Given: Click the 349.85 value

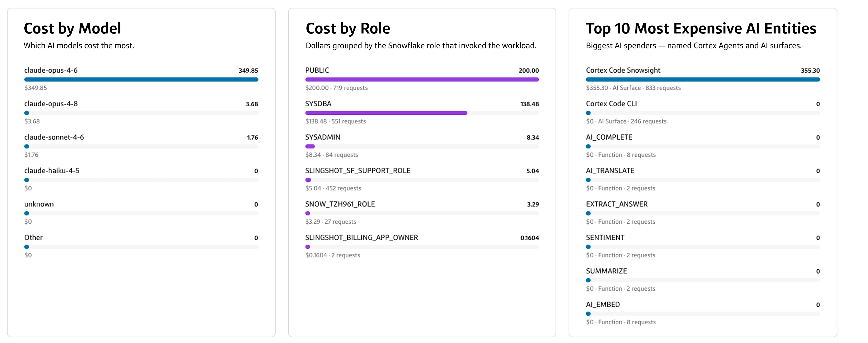Looking at the screenshot, I should tap(248, 71).
